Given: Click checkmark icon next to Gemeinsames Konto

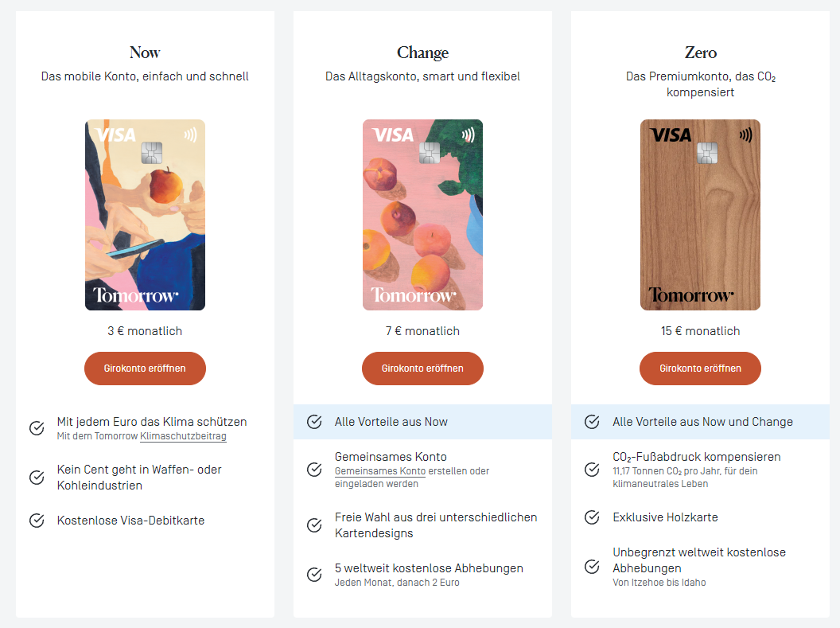Looking at the screenshot, I should (x=314, y=470).
